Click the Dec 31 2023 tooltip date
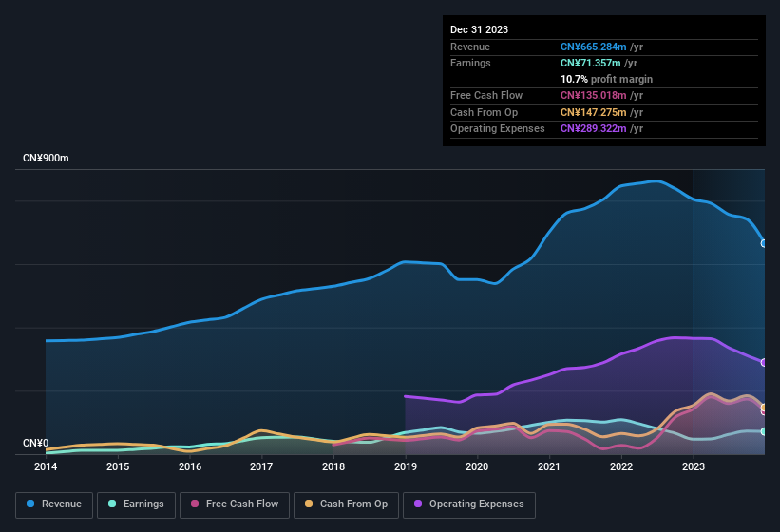This screenshot has height=532, width=780. (479, 29)
